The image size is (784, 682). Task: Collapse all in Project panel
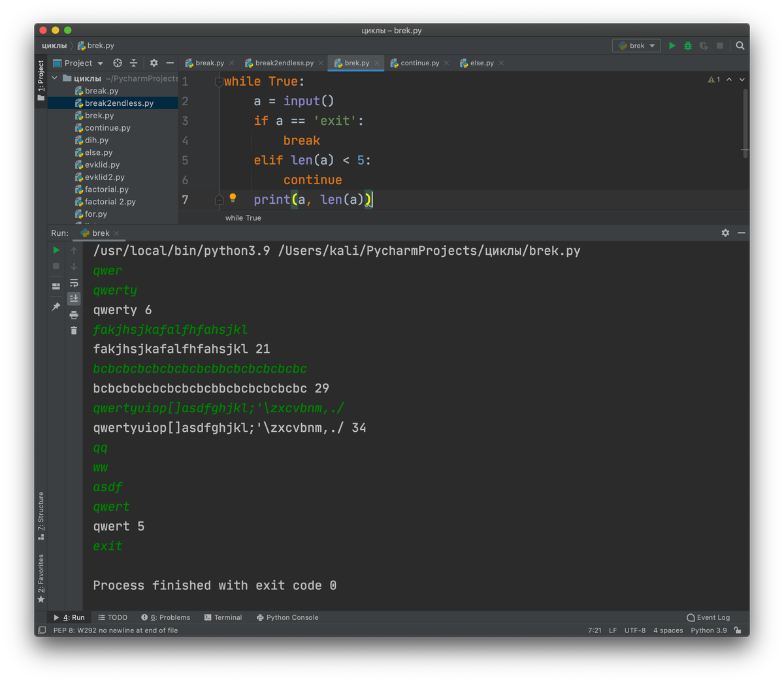click(x=133, y=63)
